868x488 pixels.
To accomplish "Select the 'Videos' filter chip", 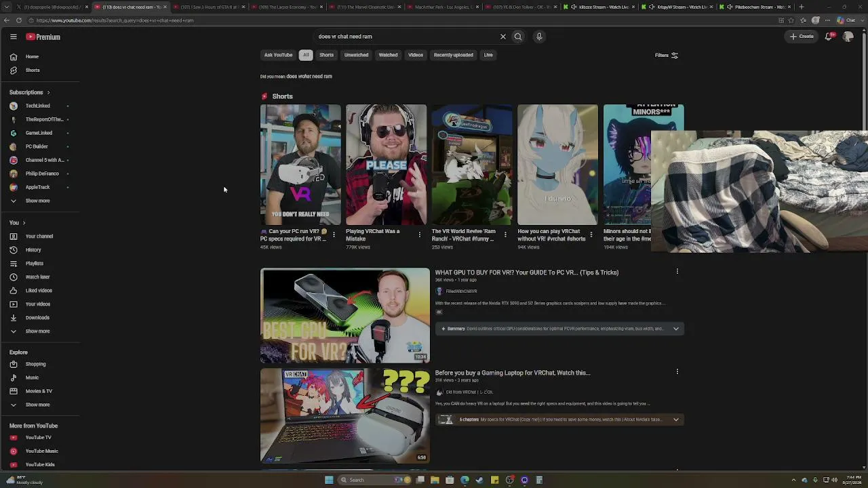I will tap(416, 55).
